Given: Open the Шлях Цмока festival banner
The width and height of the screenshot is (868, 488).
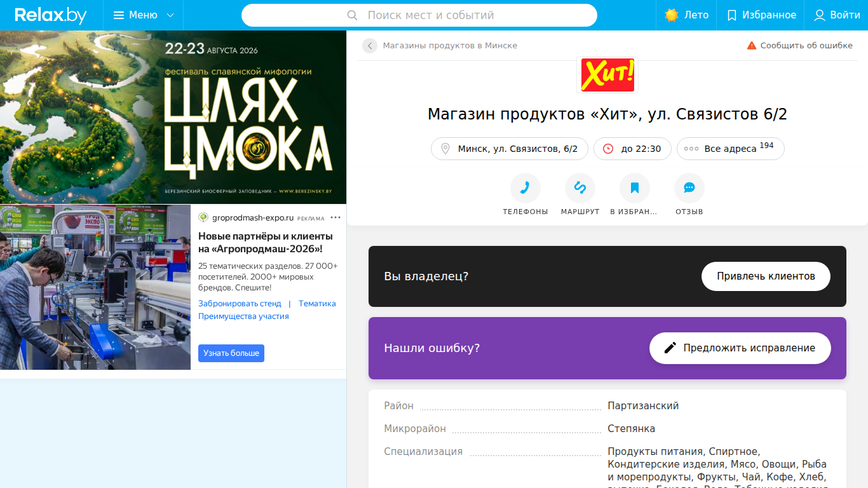Looking at the screenshot, I should click(173, 117).
